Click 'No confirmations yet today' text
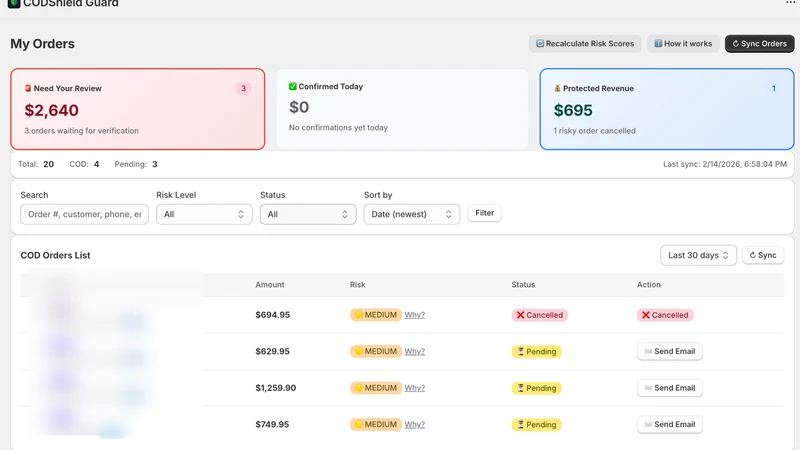Image resolution: width=800 pixels, height=450 pixels. 338,128
